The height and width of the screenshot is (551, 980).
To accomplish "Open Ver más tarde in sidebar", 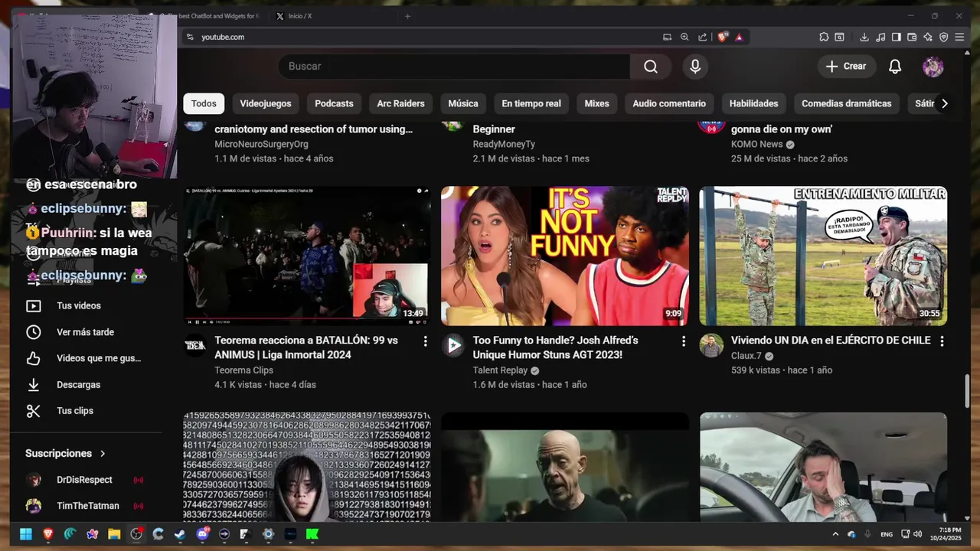I will pos(87,332).
